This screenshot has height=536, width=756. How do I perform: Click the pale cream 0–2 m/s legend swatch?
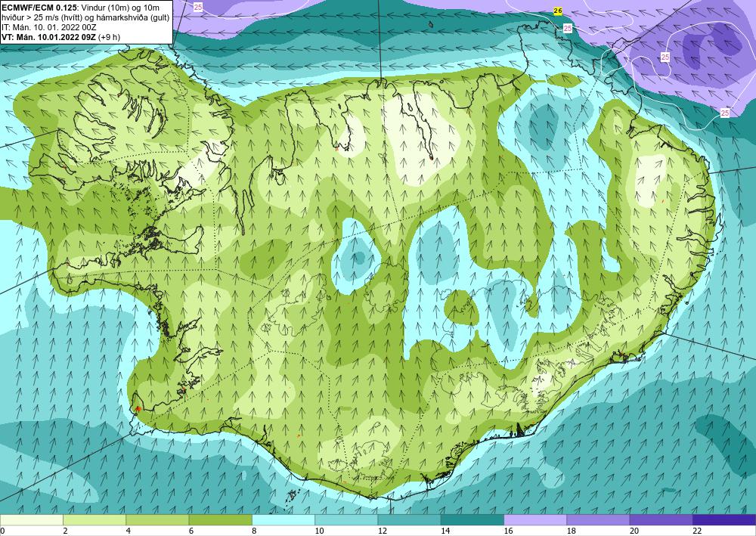(31, 520)
